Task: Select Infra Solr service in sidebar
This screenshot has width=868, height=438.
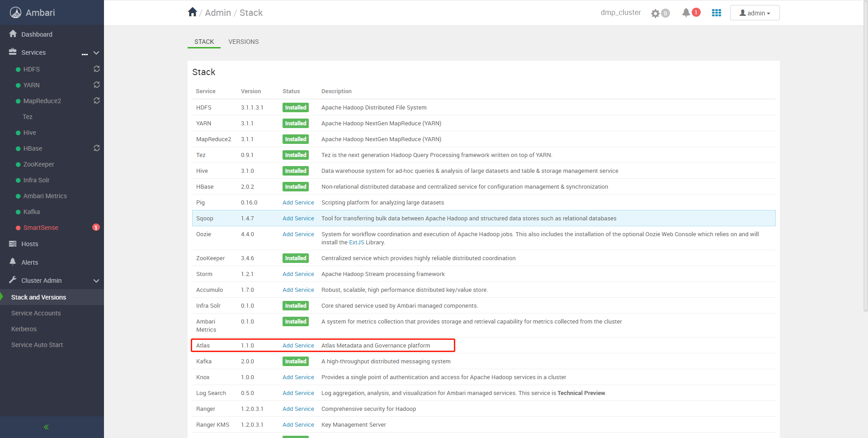Action: (x=37, y=180)
